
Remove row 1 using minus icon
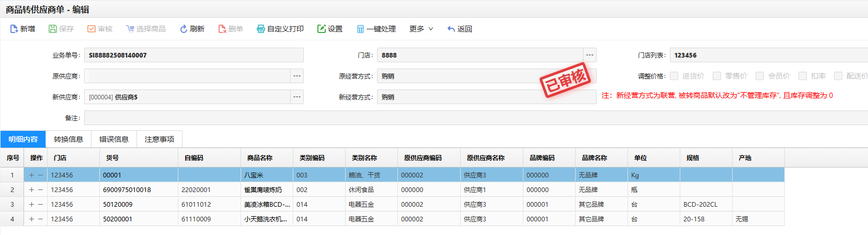click(40, 175)
